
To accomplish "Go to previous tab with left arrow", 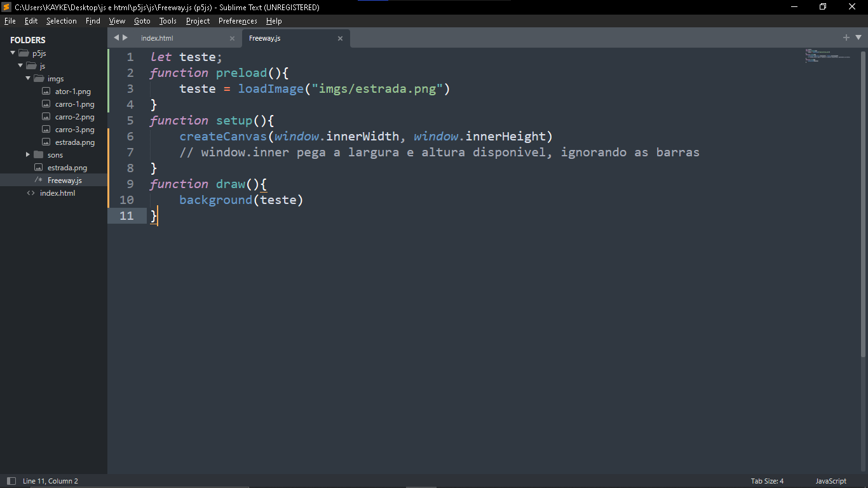I will (x=116, y=37).
